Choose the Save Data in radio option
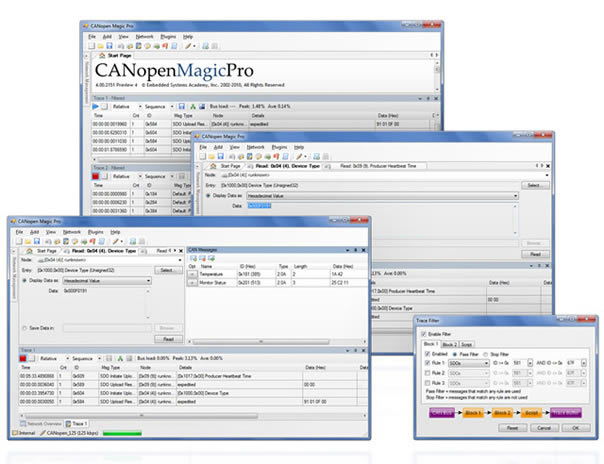The image size is (604, 464). (25, 327)
